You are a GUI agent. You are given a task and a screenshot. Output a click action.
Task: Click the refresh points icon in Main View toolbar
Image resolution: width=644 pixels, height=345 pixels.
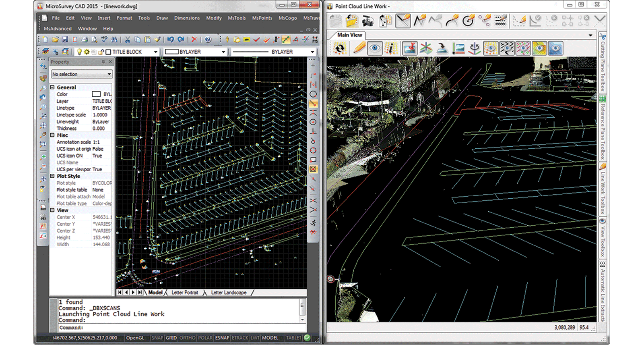tap(340, 48)
